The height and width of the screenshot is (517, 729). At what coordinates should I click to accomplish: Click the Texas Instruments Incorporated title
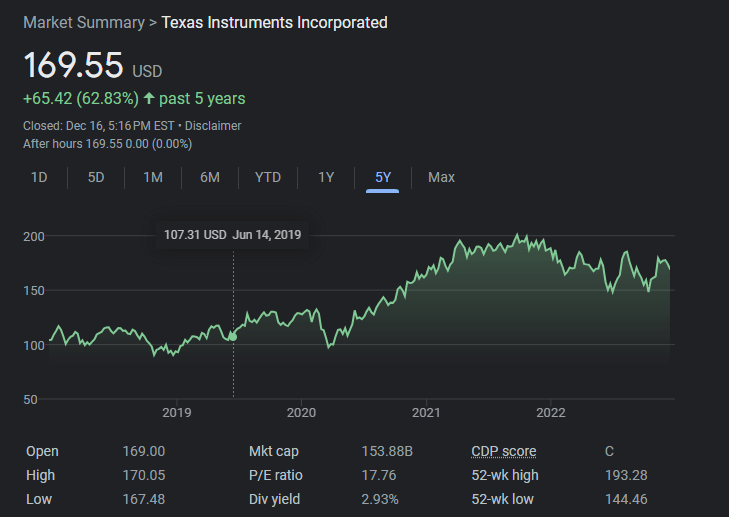(274, 22)
